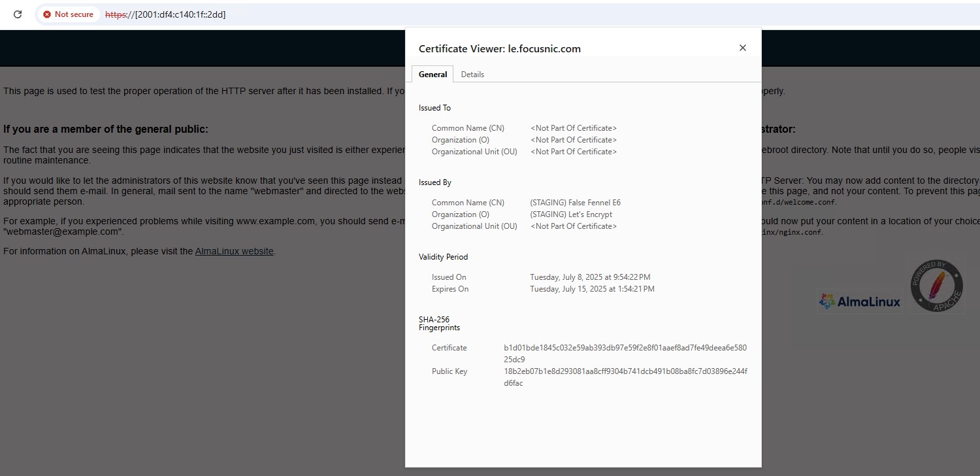Viewport: 980px width, 476px height.
Task: Click the Certificate Viewer: le.focusnic.com title
Action: click(x=499, y=48)
